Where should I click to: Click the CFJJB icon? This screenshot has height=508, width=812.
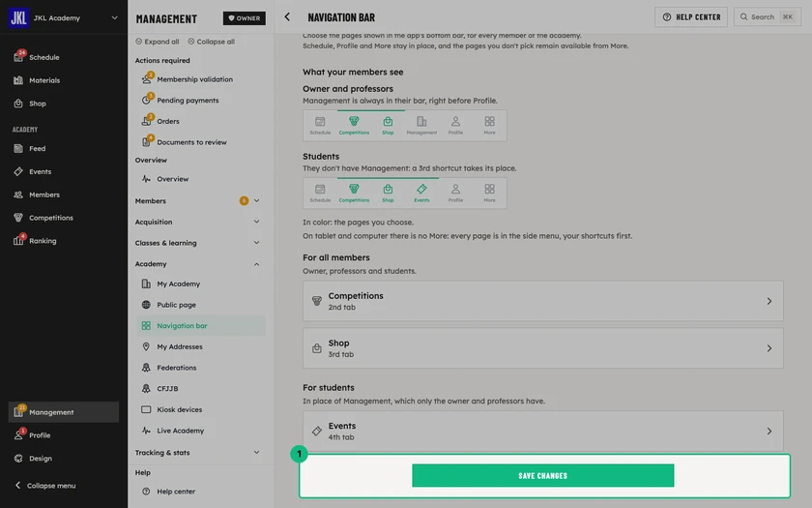pyautogui.click(x=146, y=388)
